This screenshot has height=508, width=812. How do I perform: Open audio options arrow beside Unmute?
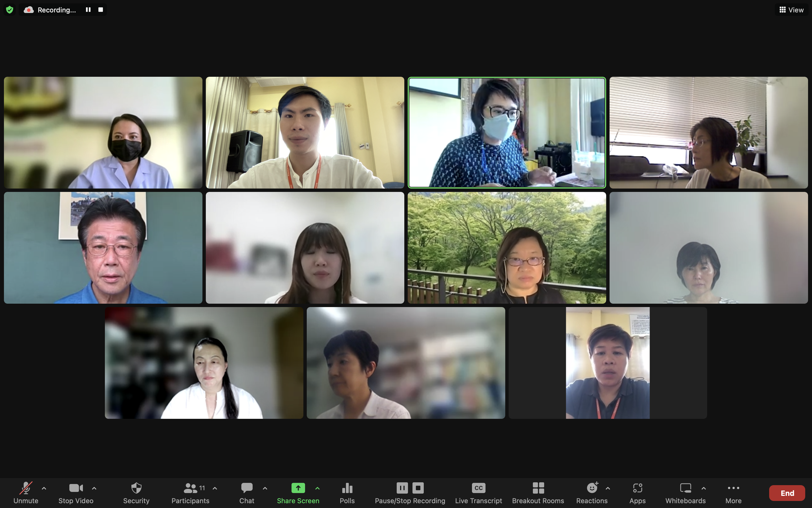tap(44, 488)
